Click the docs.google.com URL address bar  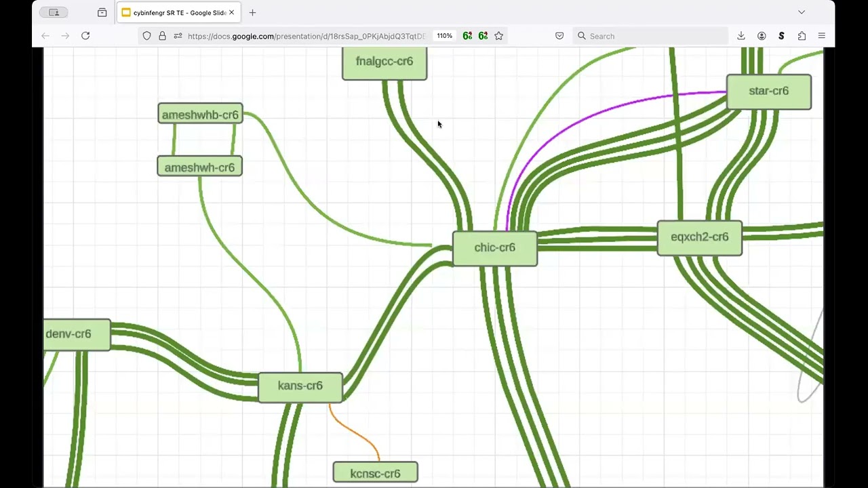pyautogui.click(x=307, y=36)
